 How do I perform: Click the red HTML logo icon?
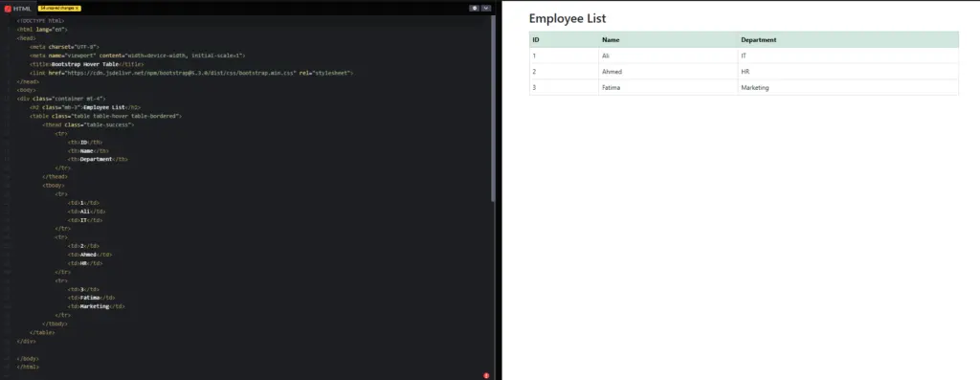point(8,9)
